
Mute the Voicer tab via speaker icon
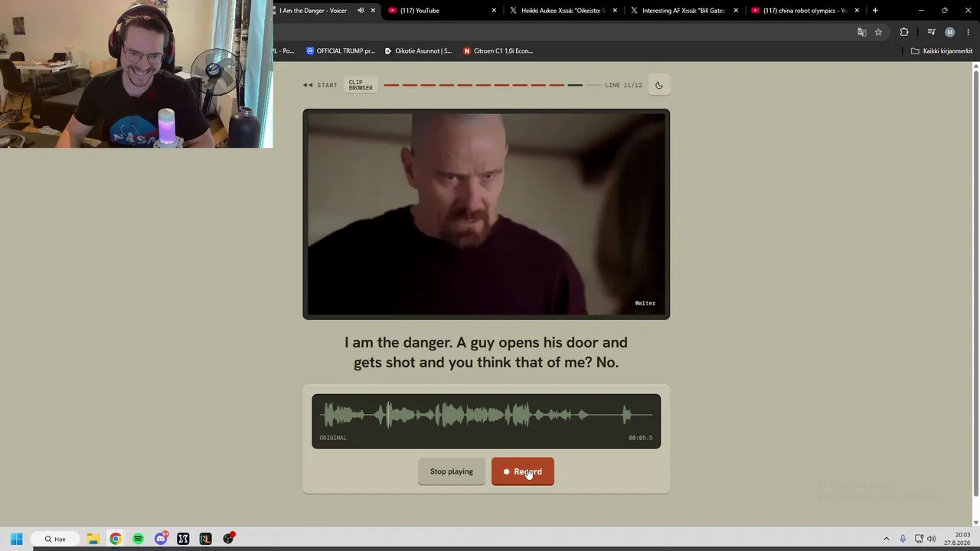pos(361,11)
